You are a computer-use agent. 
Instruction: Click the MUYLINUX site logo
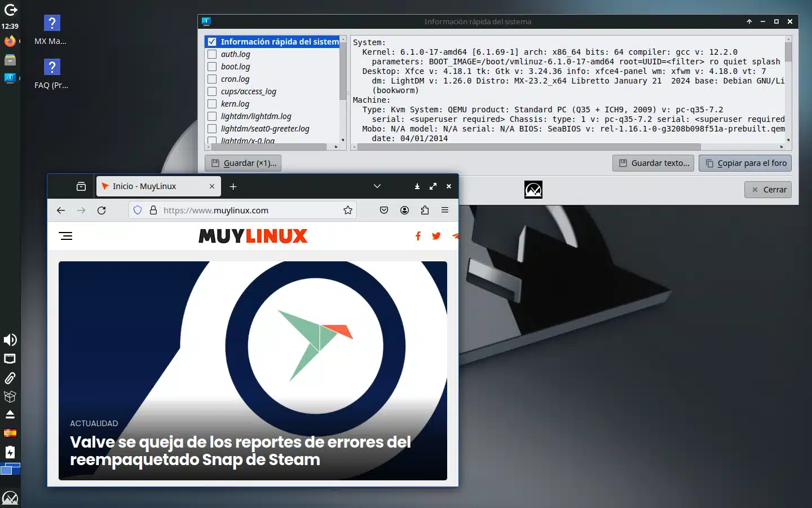(253, 236)
